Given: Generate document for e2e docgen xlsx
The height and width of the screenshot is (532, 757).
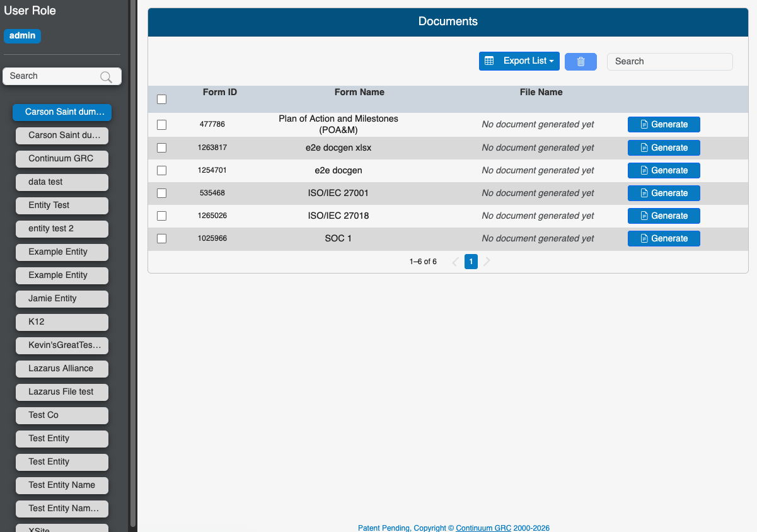Looking at the screenshot, I should coord(663,147).
